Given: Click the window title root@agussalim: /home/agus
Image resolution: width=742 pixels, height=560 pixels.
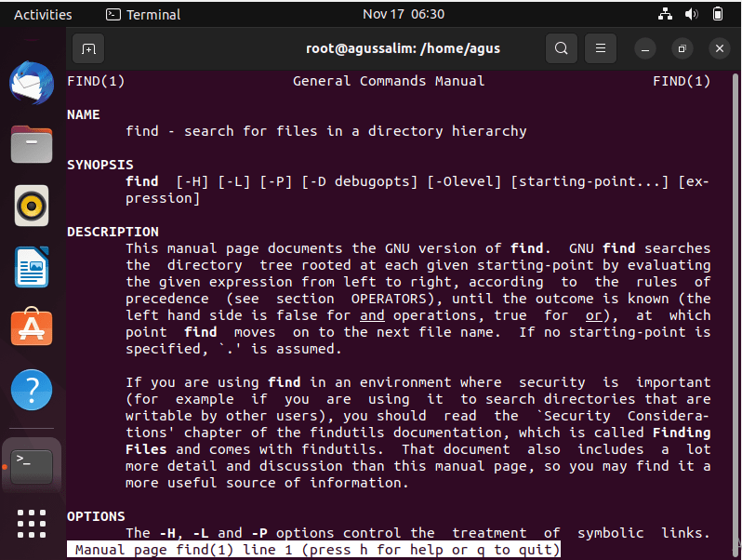Looking at the screenshot, I should [x=403, y=48].
